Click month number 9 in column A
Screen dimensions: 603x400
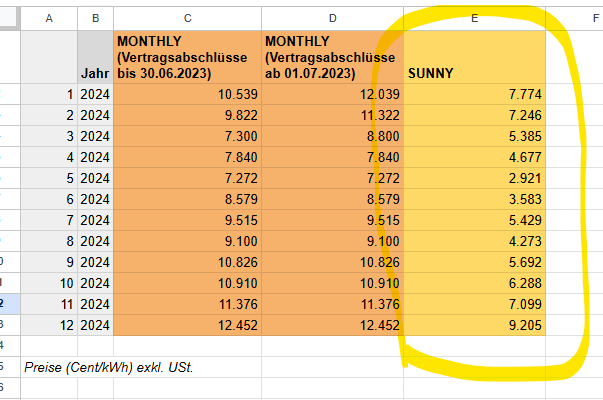click(x=49, y=262)
